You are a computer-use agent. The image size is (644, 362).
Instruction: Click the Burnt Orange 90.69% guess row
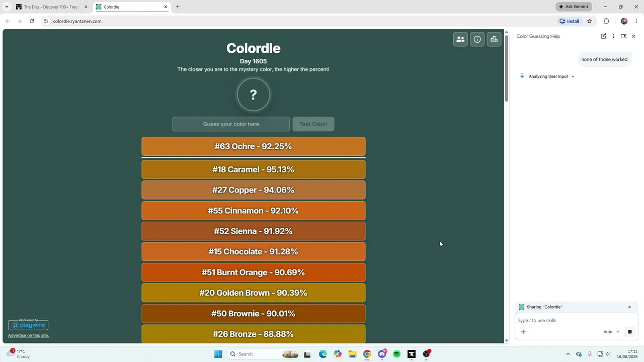click(254, 273)
